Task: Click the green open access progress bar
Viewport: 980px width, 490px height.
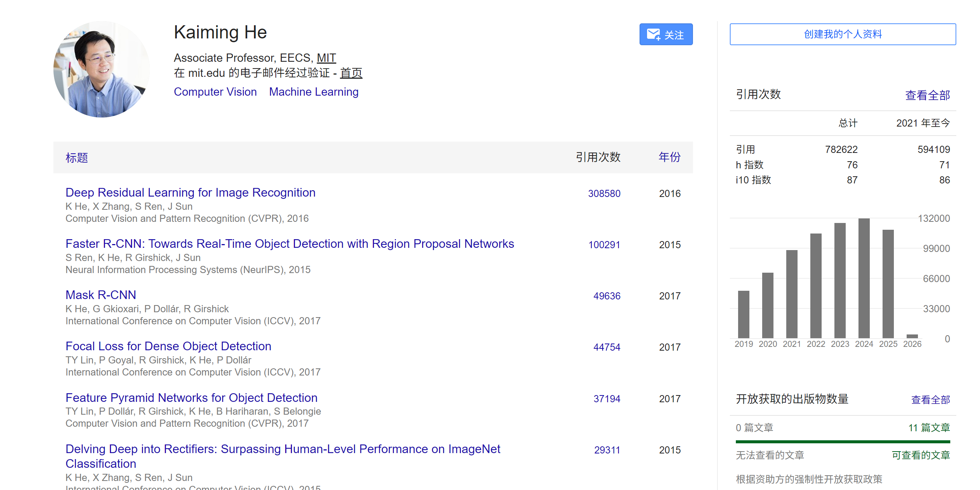Action: [x=842, y=442]
